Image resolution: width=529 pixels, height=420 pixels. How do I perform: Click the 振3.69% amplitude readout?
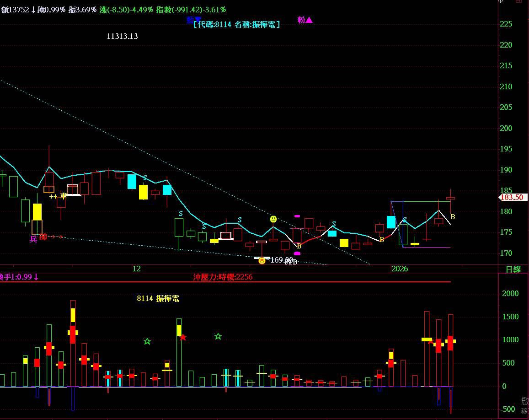click(82, 10)
